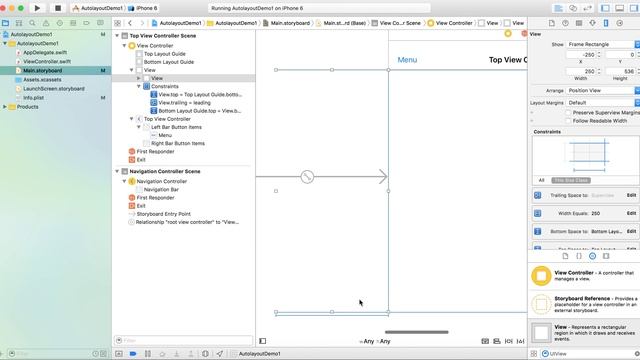
Task: Click the Width value field
Action: pyautogui.click(x=581, y=71)
